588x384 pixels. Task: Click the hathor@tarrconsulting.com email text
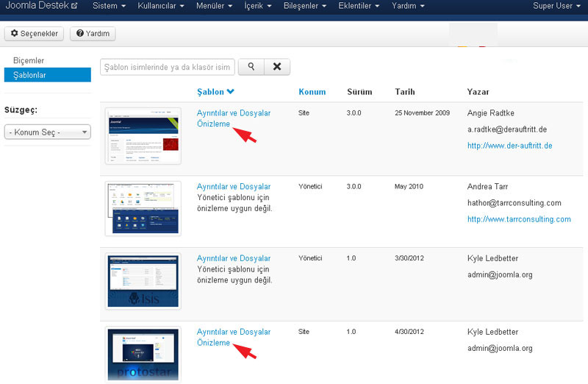coord(514,203)
